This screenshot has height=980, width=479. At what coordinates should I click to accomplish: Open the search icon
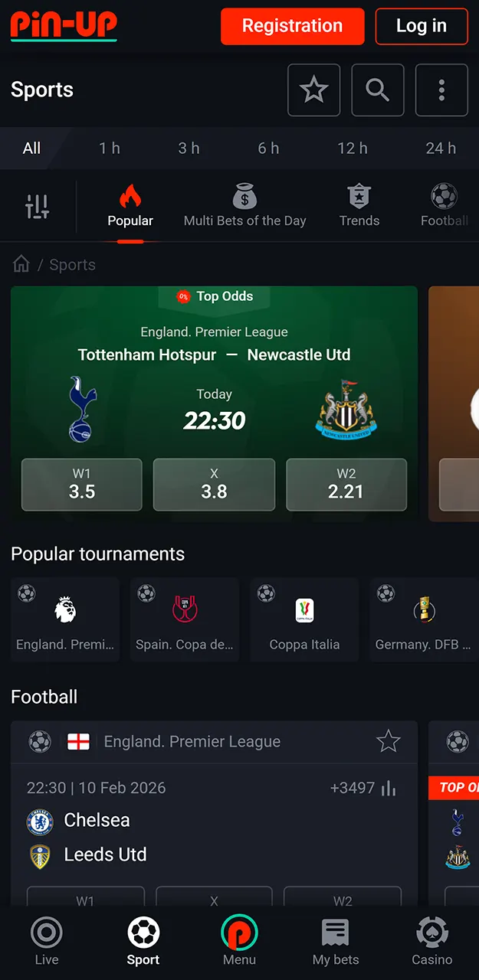point(377,90)
